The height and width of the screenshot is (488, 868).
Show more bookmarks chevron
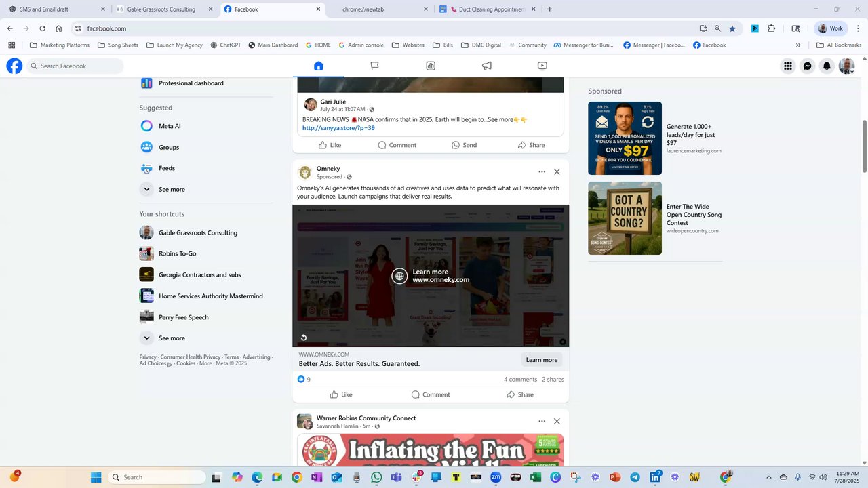[798, 45]
